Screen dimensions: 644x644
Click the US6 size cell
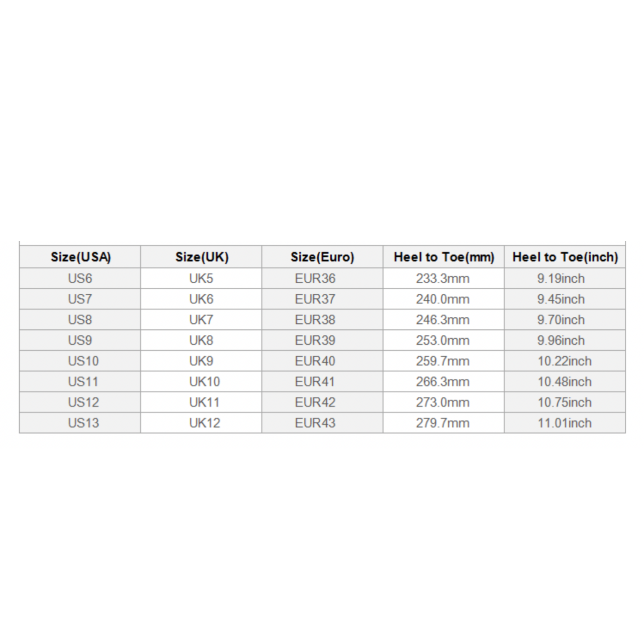(x=80, y=279)
